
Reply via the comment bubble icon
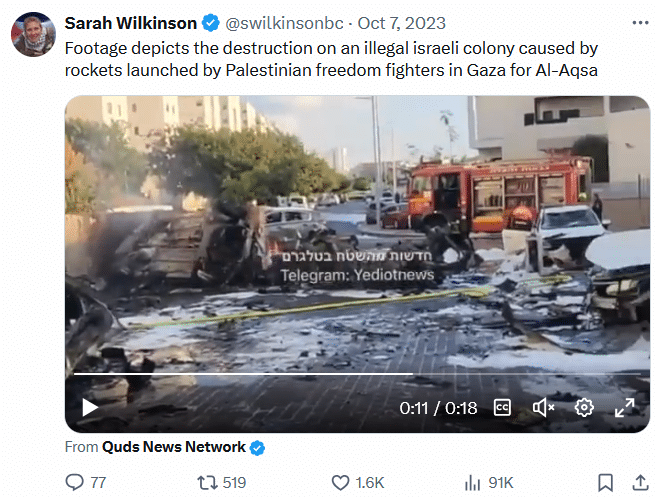tap(75, 482)
